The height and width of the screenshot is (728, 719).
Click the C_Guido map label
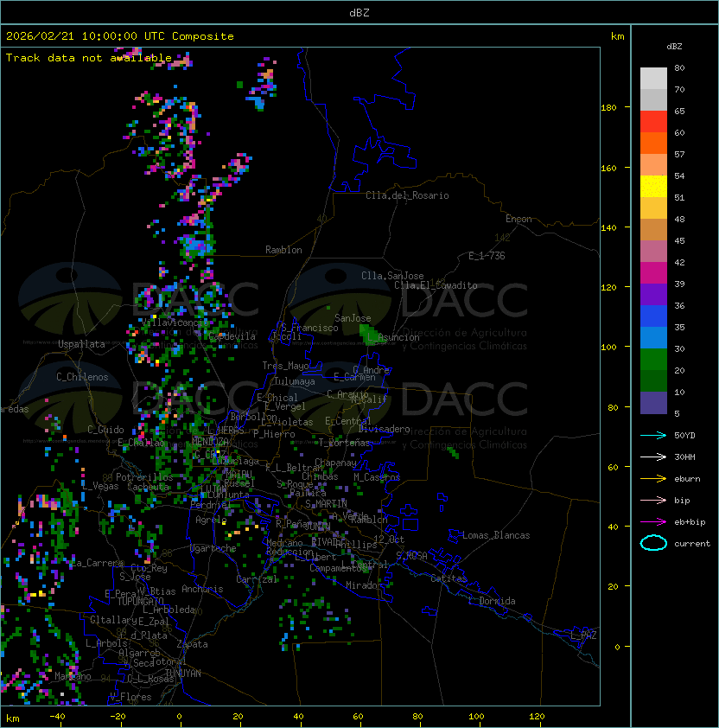(x=105, y=430)
